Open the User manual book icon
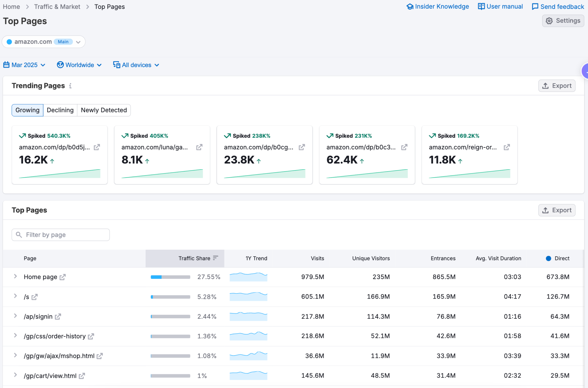 click(481, 6)
